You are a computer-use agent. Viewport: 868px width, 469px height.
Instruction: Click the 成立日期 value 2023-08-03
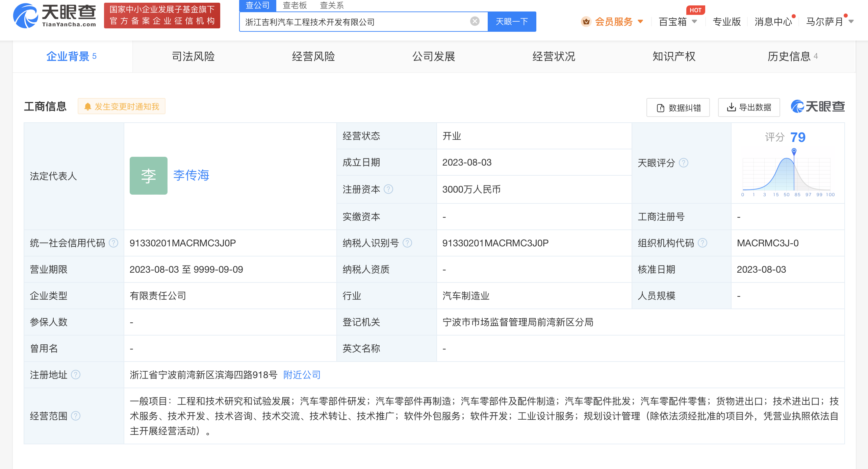coord(467,163)
